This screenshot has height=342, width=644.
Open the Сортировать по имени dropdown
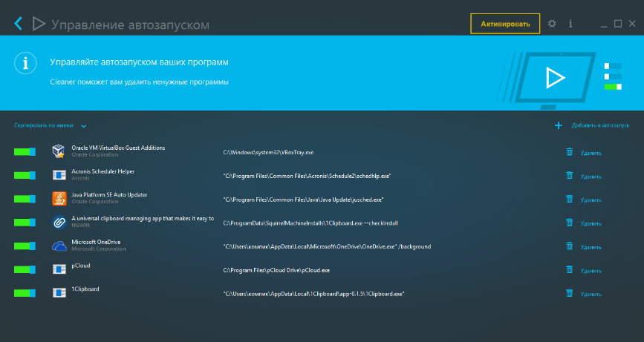coord(50,125)
